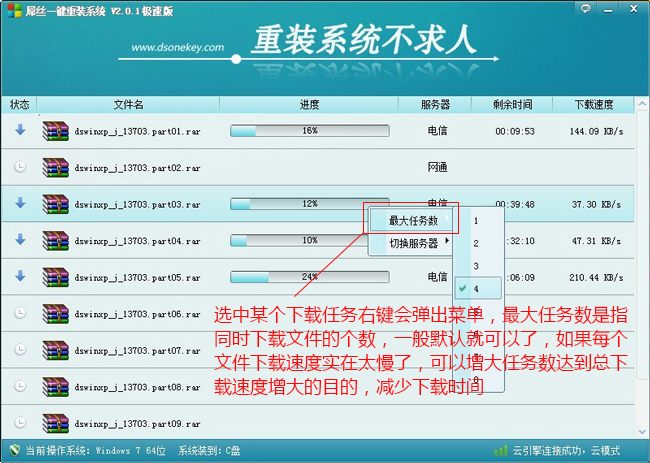This screenshot has height=463, width=650.
Task: Expand the 切换服务器 submenu arrow
Action: [x=447, y=241]
